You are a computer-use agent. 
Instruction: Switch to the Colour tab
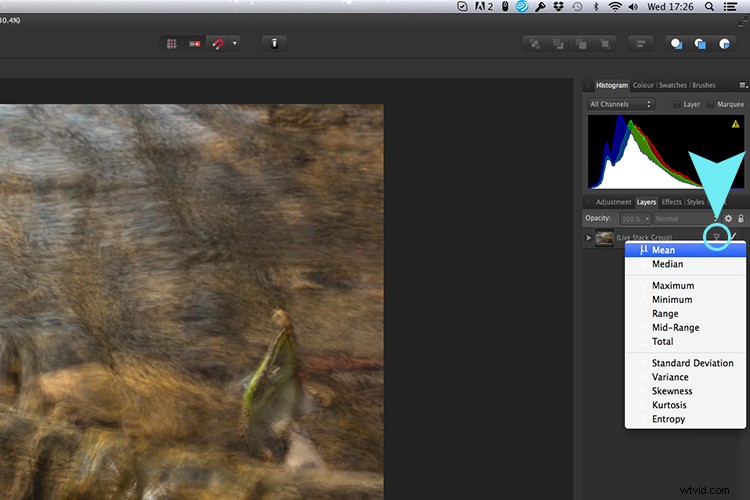(x=643, y=85)
